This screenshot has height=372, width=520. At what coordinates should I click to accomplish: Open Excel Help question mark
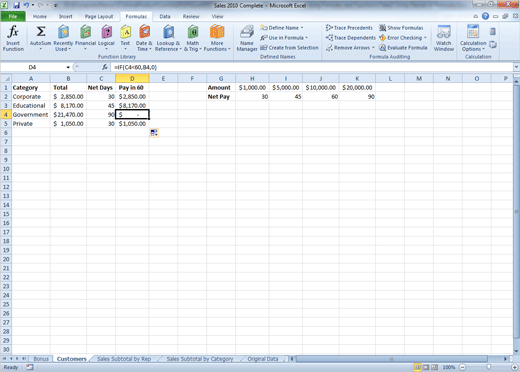tap(485, 16)
